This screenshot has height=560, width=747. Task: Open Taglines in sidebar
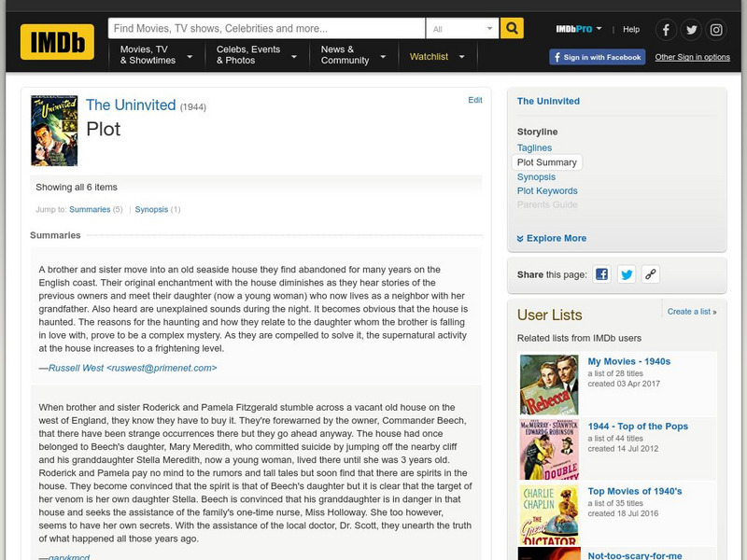(x=534, y=148)
